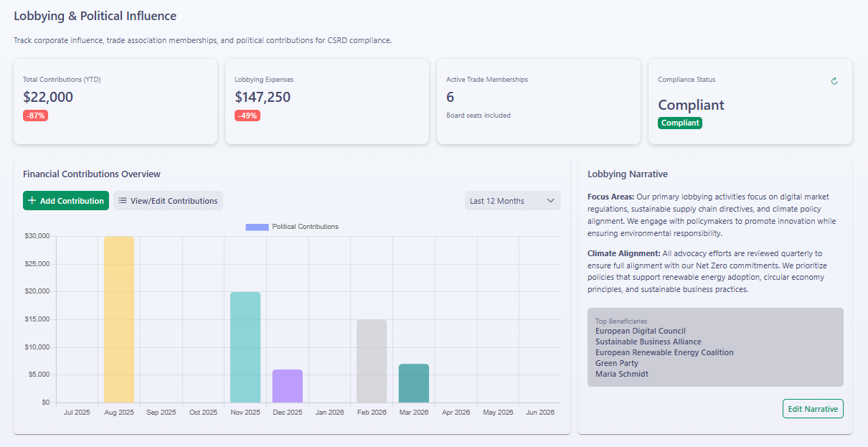Click Green Party beneficiary

pyautogui.click(x=617, y=363)
